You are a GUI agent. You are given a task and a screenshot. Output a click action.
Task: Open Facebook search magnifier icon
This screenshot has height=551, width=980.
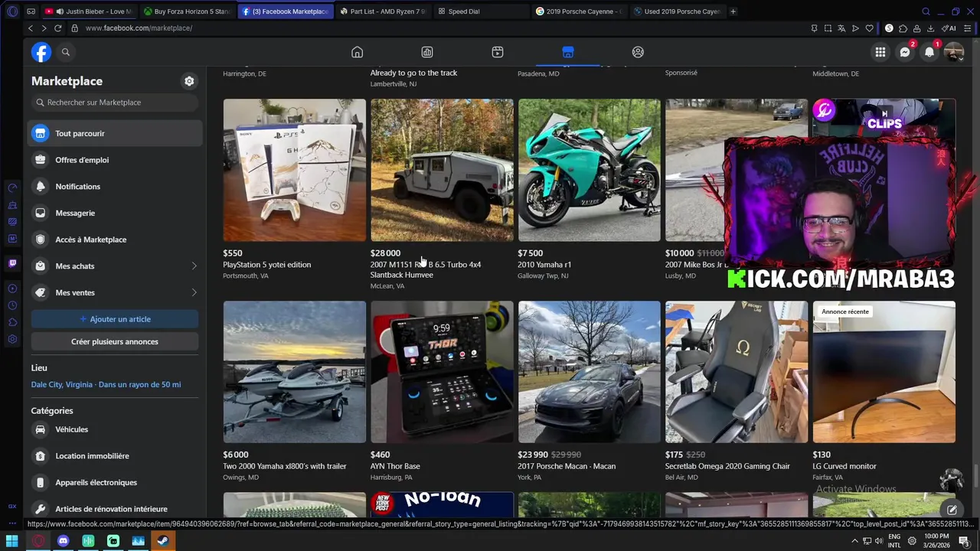coord(66,52)
